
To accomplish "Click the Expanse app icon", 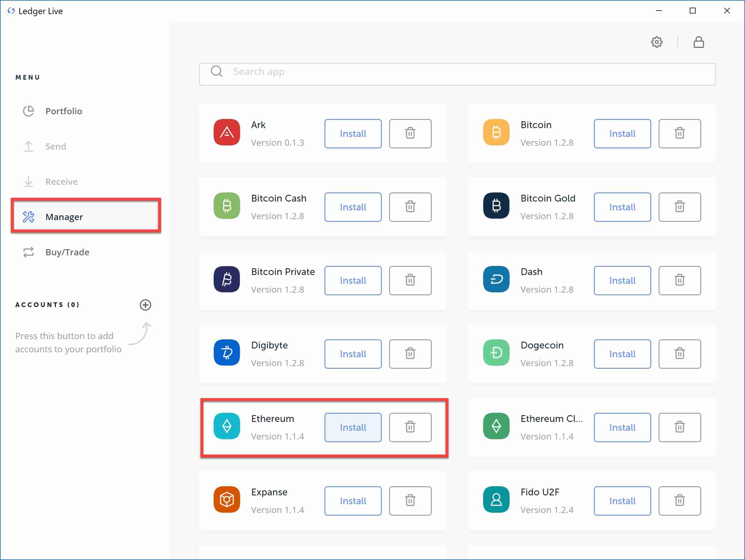I will tap(227, 499).
